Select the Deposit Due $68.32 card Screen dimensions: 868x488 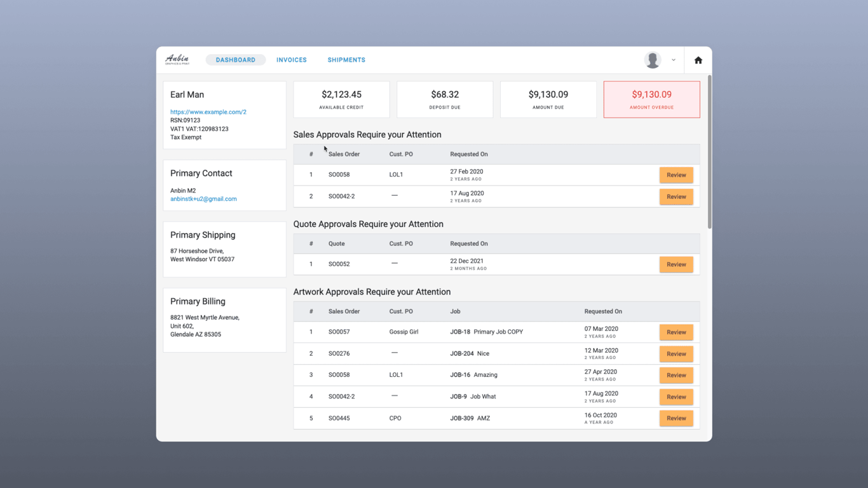[445, 99]
